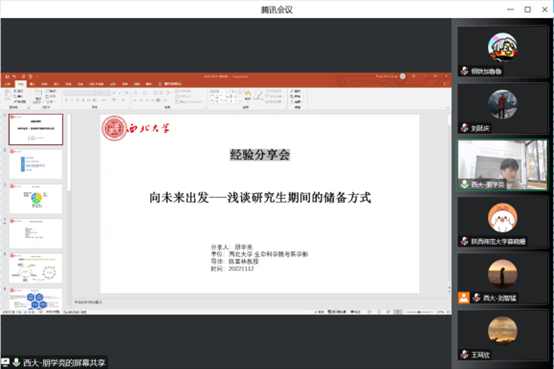
Task: Expand the Quick Access Toolbar customize arrow
Action: (x=37, y=76)
